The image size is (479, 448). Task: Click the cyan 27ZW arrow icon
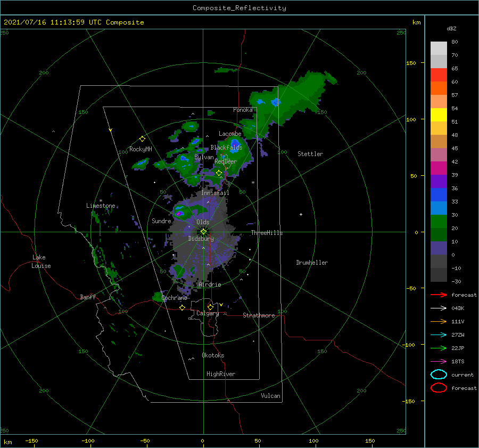tap(439, 335)
